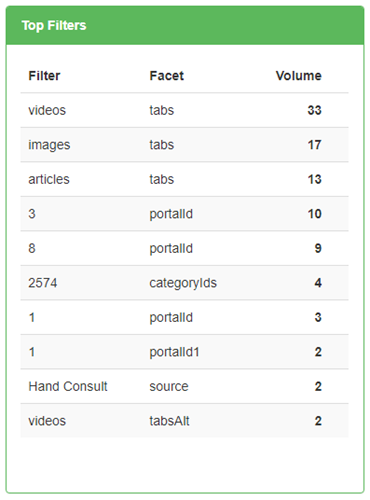Click volume value 9
The image size is (370, 500).
tap(318, 248)
